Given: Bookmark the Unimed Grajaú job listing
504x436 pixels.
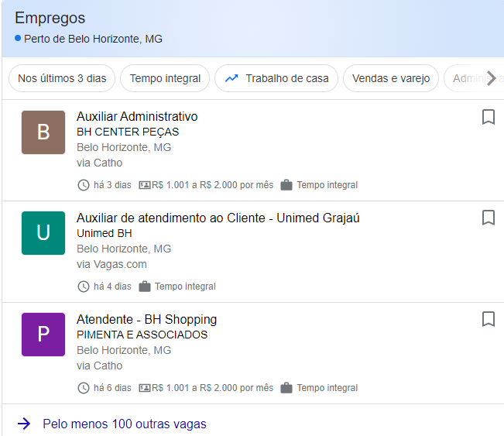Looking at the screenshot, I should (x=488, y=218).
